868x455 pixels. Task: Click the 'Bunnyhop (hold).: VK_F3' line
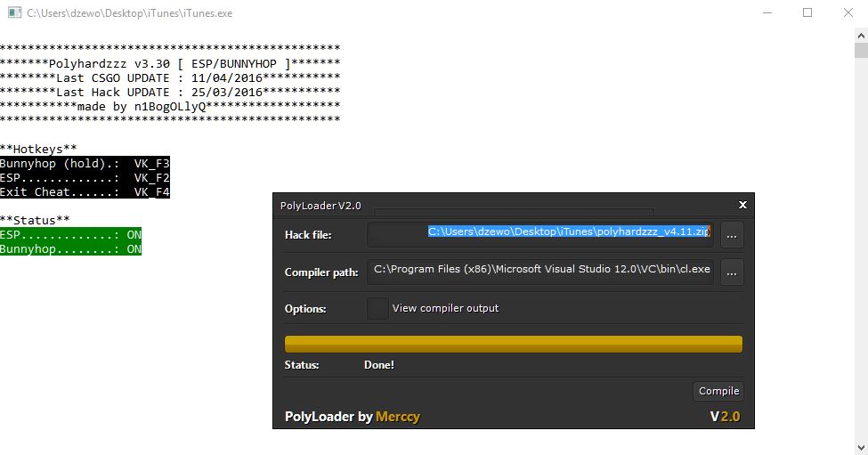pyautogui.click(x=85, y=163)
